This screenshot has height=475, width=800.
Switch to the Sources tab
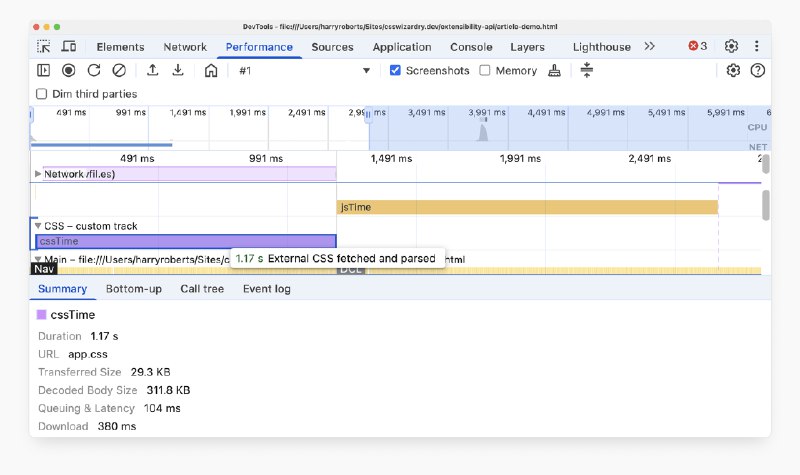(x=332, y=47)
